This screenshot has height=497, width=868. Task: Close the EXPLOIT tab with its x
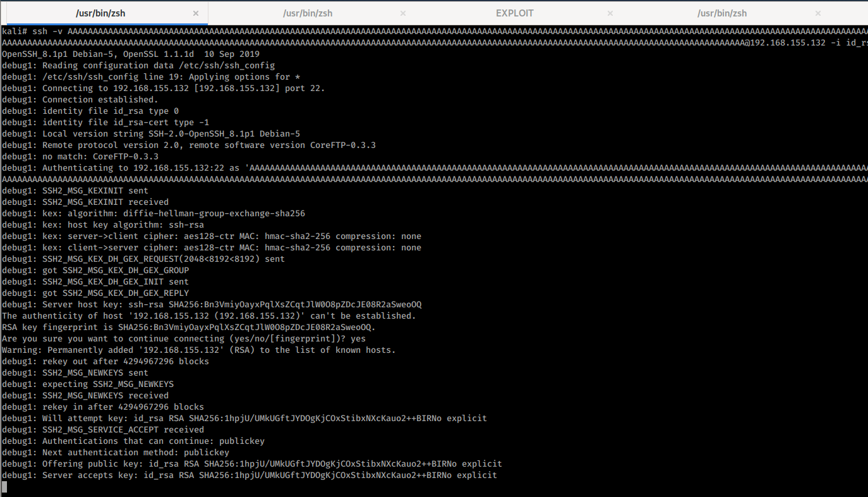coord(610,13)
